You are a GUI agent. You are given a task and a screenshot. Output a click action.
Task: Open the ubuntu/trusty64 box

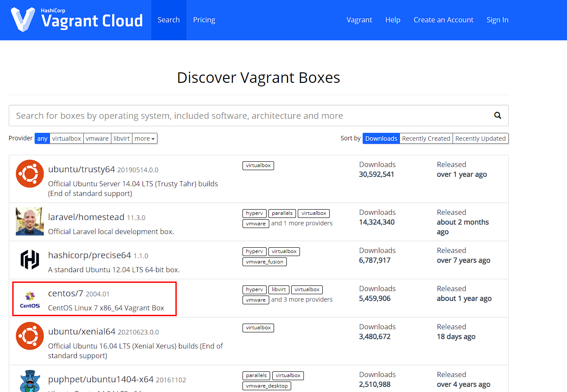(x=82, y=169)
